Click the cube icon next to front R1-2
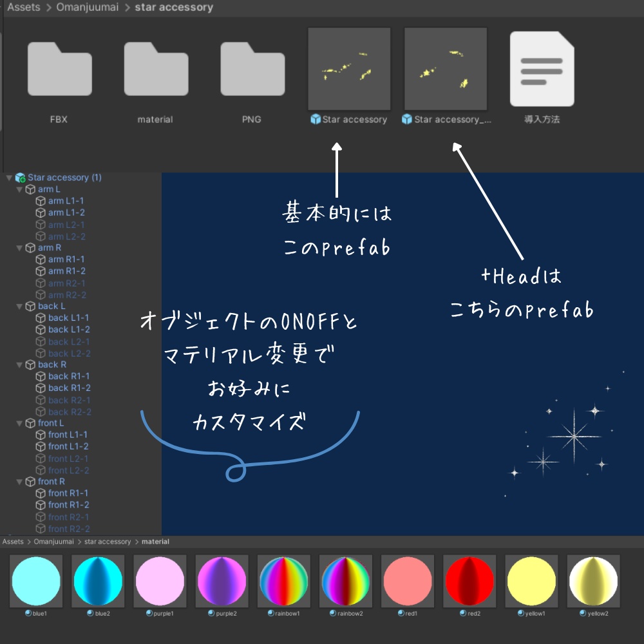 40,505
